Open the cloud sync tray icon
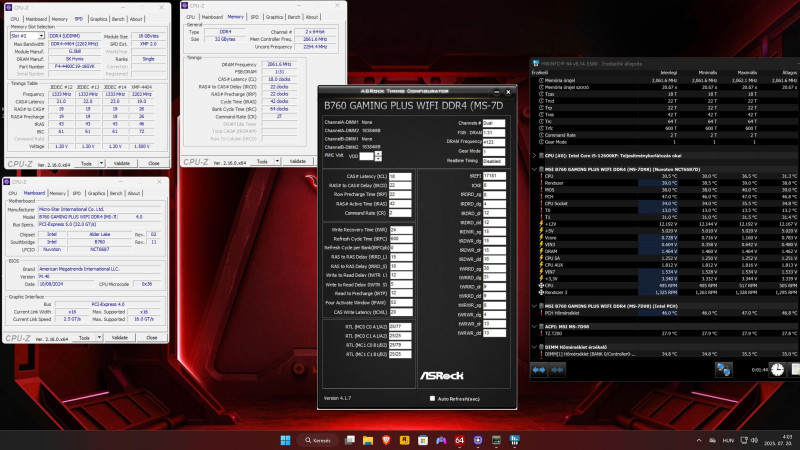 point(713,440)
